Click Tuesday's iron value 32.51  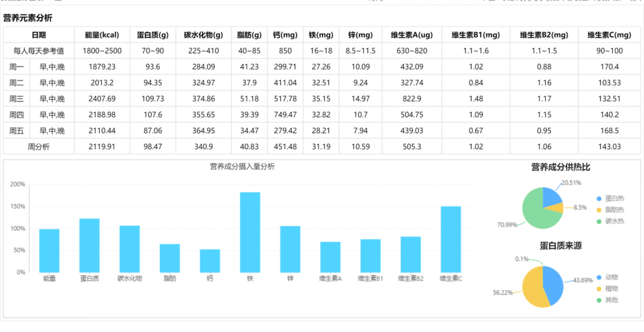click(x=321, y=83)
